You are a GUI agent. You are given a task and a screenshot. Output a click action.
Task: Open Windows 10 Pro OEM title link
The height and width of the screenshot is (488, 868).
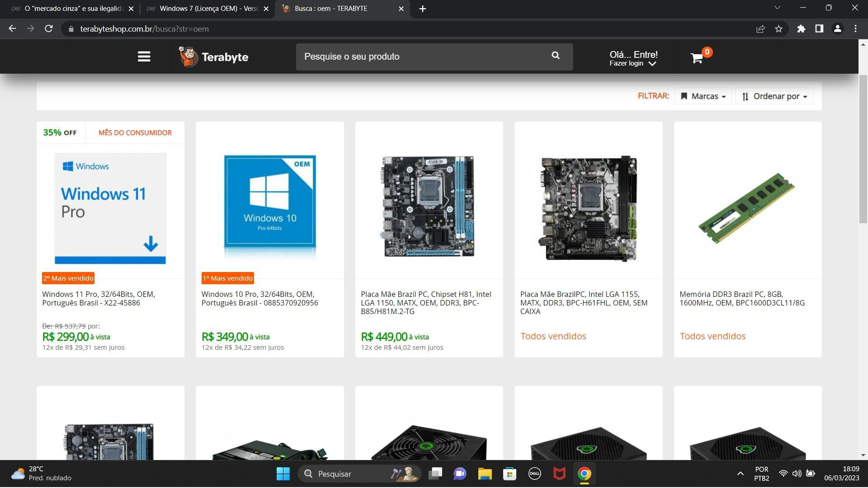point(259,298)
